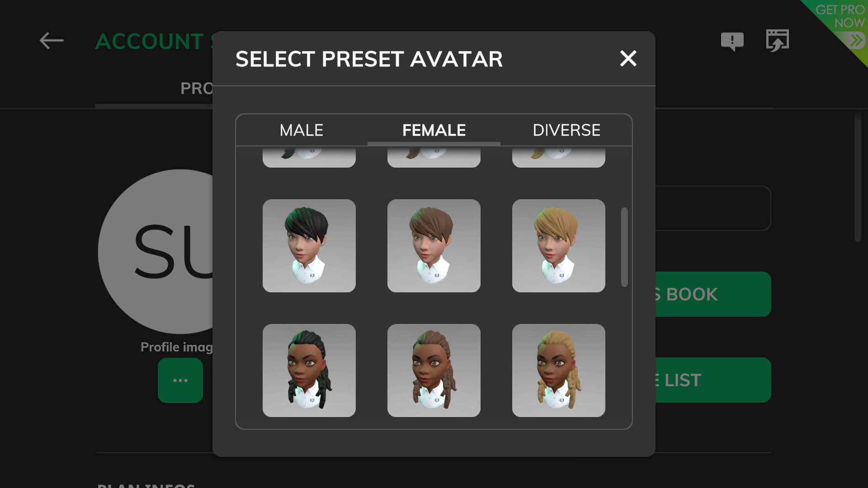
Task: Select partially visible top-right blonde avatar
Action: tap(559, 157)
